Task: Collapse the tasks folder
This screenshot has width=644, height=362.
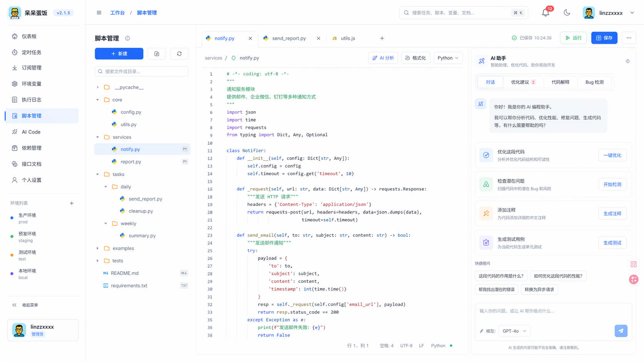Action: [x=98, y=174]
